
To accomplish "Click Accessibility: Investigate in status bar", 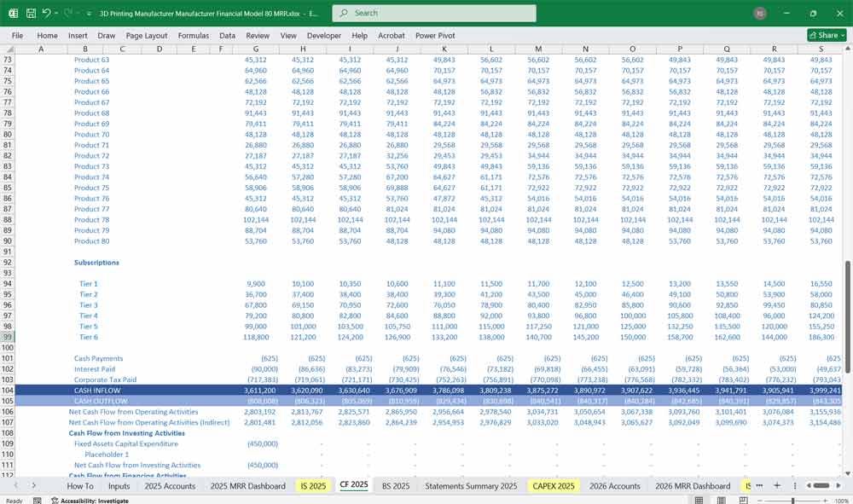I will [x=90, y=501].
